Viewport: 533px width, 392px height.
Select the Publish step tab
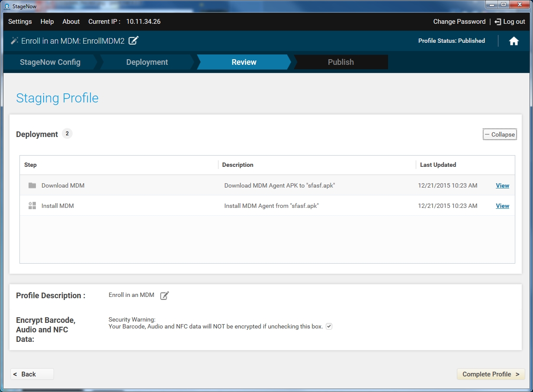(x=340, y=62)
